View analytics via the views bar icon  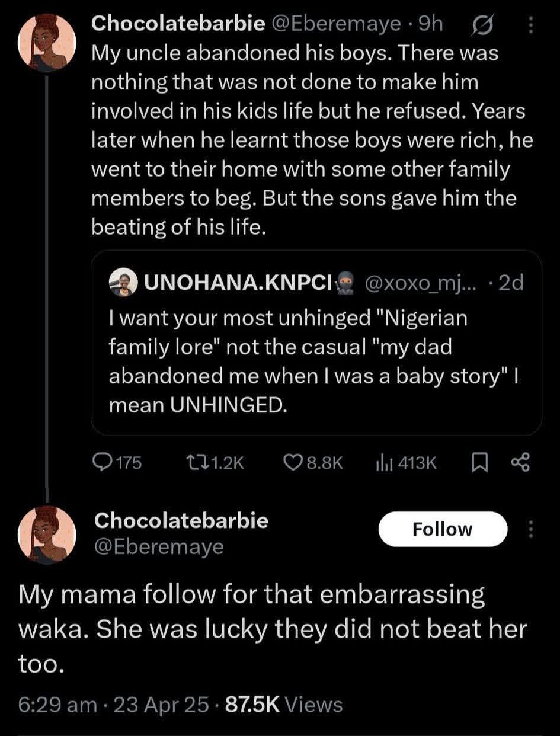[381, 463]
